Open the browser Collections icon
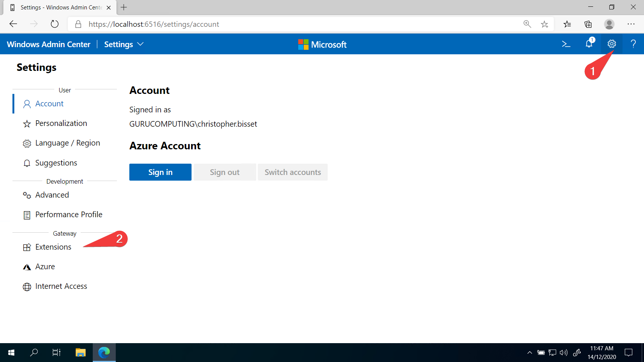644x362 pixels. click(x=588, y=24)
